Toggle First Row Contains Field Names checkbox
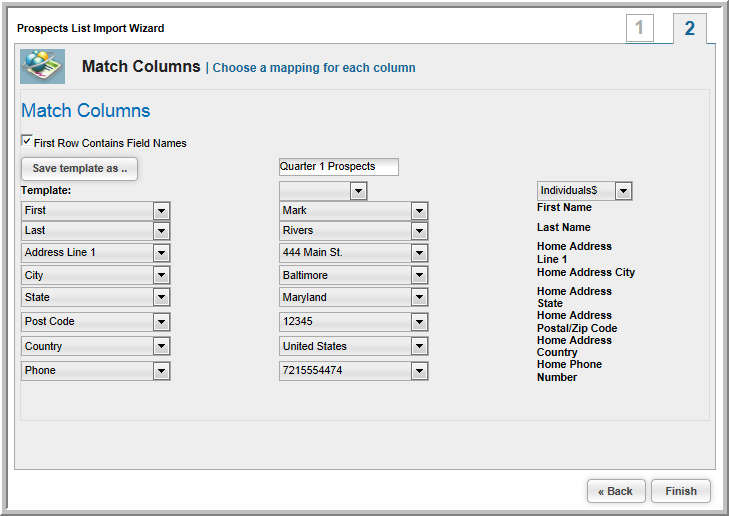This screenshot has width=729, height=516. coord(27,140)
